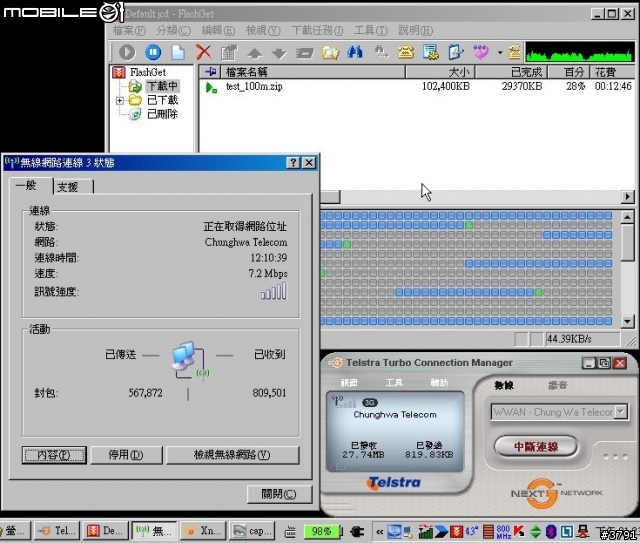This screenshot has height=543, width=640.
Task: Select the test_100m.zip download row
Action: 418,87
